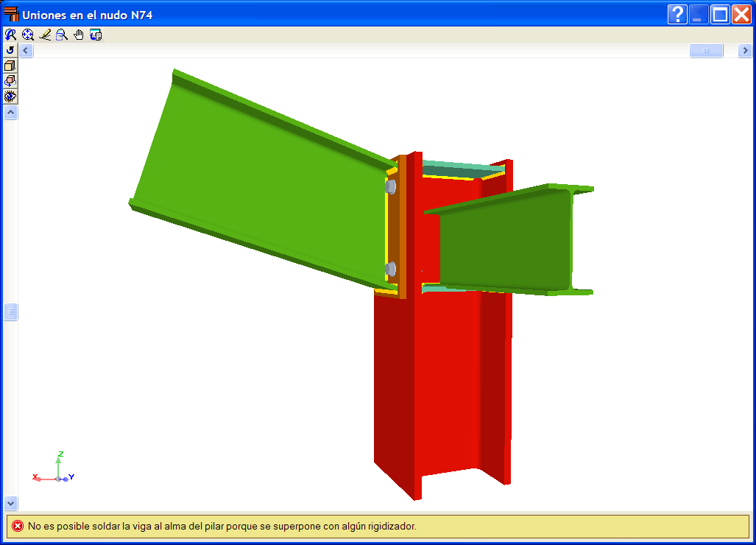Click the red error icon in message bar
This screenshot has height=545, width=756.
pyautogui.click(x=18, y=526)
